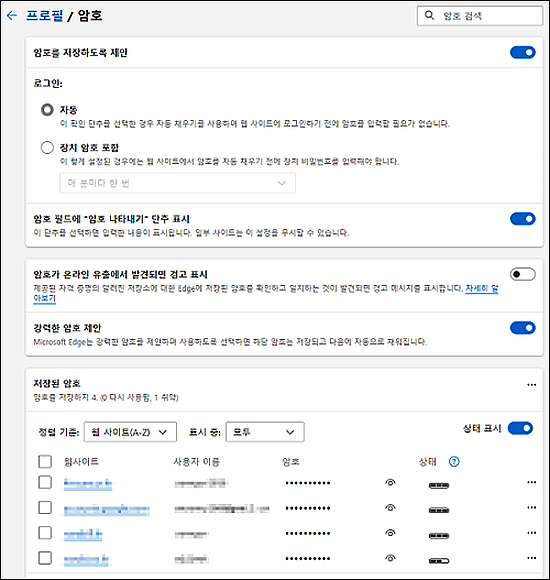Enable the 암호가 온라인 유출에서 발견되면 경고 표시 toggle
550x580 pixels.
(522, 274)
